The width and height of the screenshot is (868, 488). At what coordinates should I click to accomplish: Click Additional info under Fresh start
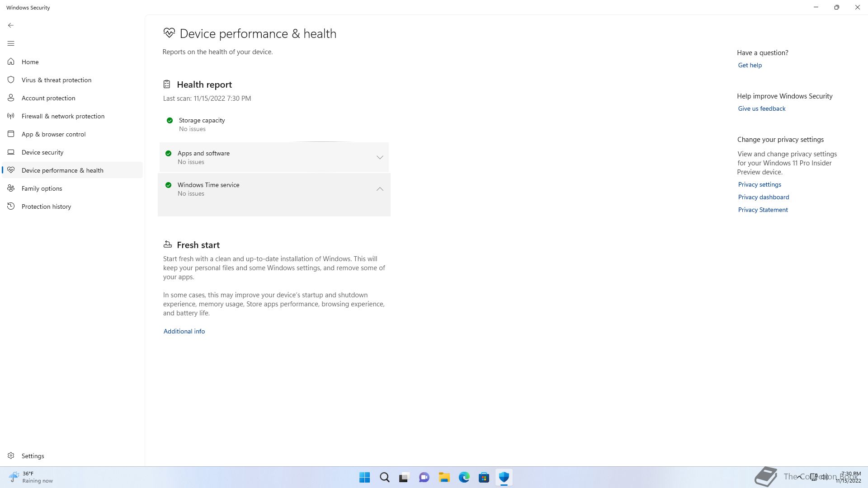click(x=184, y=331)
